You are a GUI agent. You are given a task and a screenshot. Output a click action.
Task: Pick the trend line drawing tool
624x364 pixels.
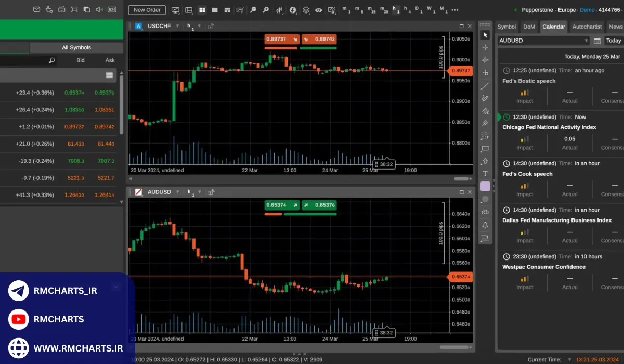485,86
